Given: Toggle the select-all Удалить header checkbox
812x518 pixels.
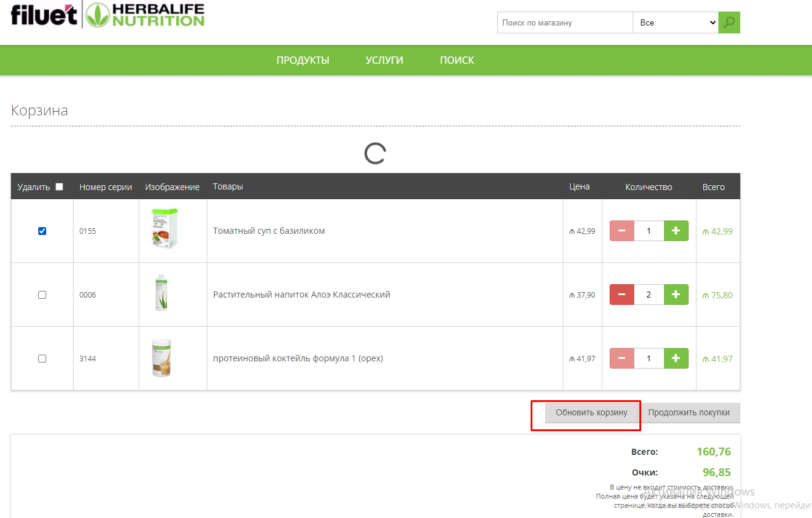Looking at the screenshot, I should (59, 187).
